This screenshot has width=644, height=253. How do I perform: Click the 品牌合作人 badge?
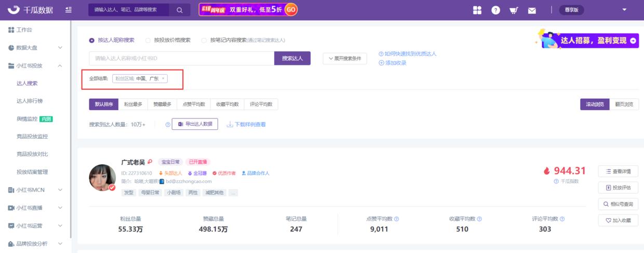click(255, 173)
